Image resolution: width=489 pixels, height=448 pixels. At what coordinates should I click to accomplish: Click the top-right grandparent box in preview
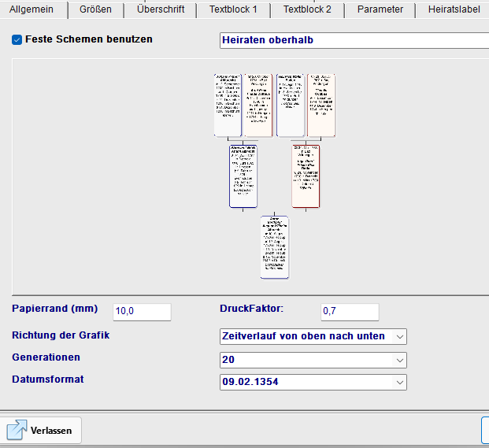pyautogui.click(x=321, y=106)
